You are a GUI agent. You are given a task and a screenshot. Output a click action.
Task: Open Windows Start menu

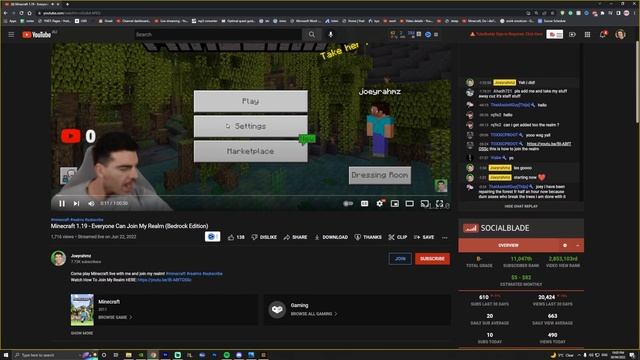point(6,355)
